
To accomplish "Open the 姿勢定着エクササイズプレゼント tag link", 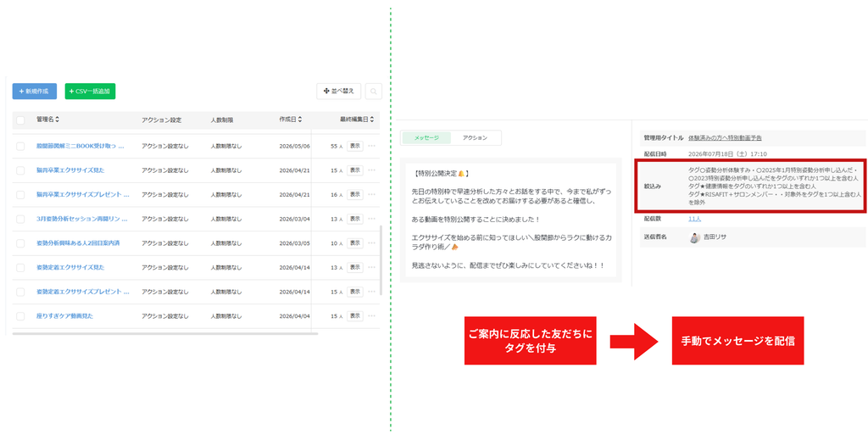I will coord(82,292).
